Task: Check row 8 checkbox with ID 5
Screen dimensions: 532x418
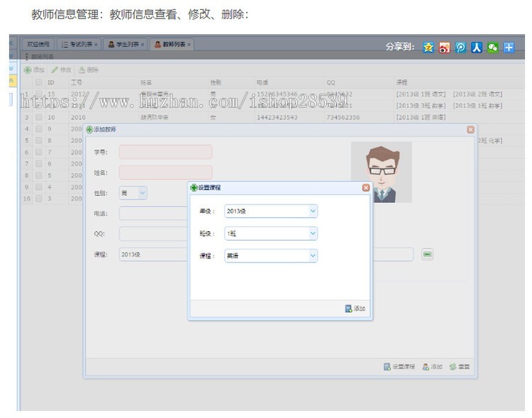Action: 39,175
